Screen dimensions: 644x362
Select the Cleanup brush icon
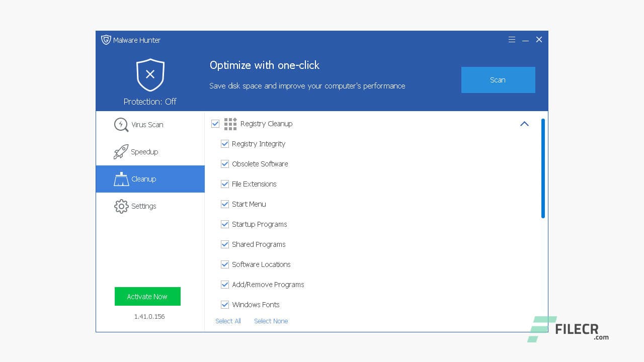(x=121, y=179)
